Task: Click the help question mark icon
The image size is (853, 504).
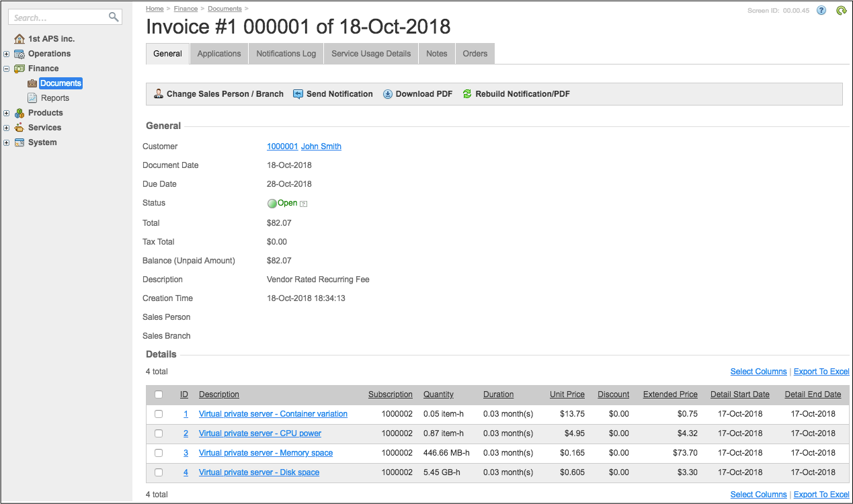Action: coord(821,10)
